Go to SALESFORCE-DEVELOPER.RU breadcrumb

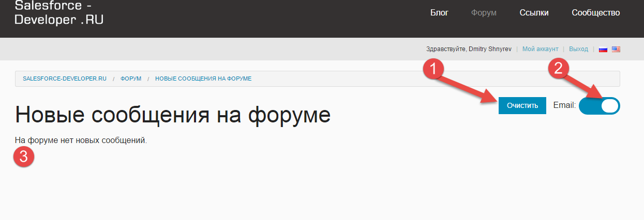[x=65, y=78]
